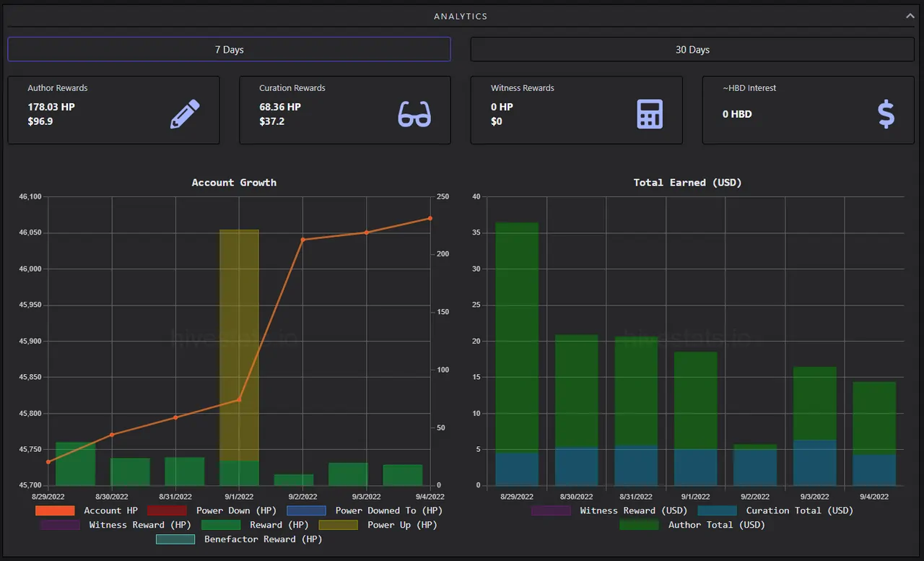Click the calculator icon in Witness Rewards

coord(650,114)
